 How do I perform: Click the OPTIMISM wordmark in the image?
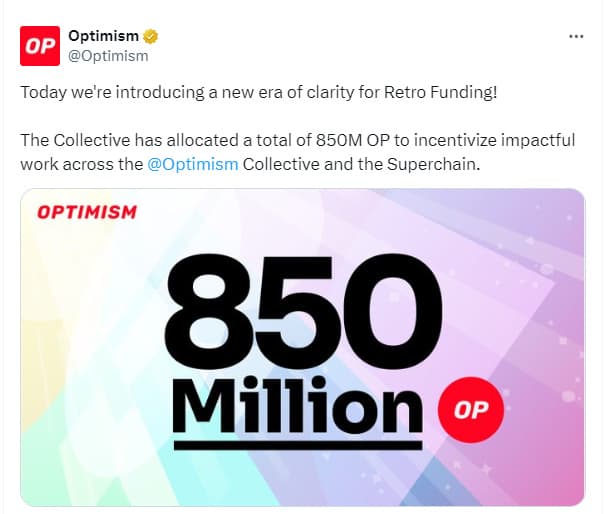point(87,212)
